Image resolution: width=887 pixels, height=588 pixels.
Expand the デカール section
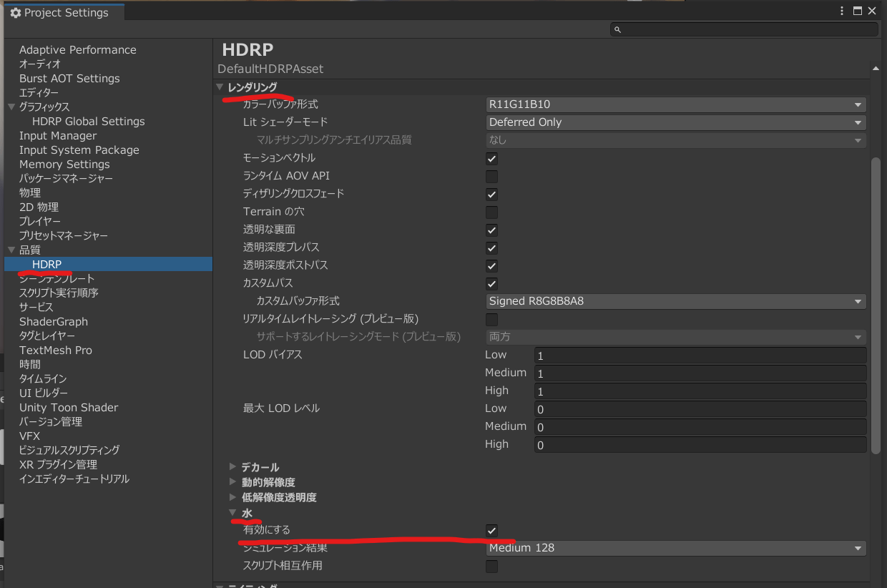pyautogui.click(x=232, y=467)
